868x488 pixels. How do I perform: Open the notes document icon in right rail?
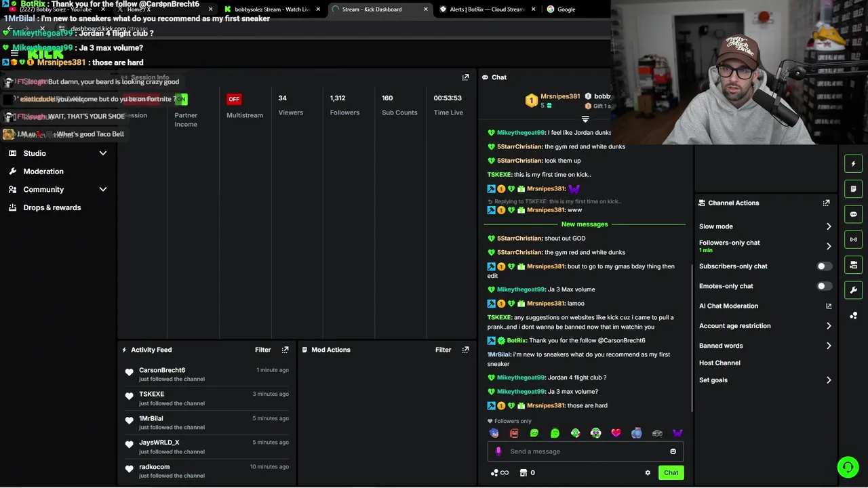coord(853,188)
